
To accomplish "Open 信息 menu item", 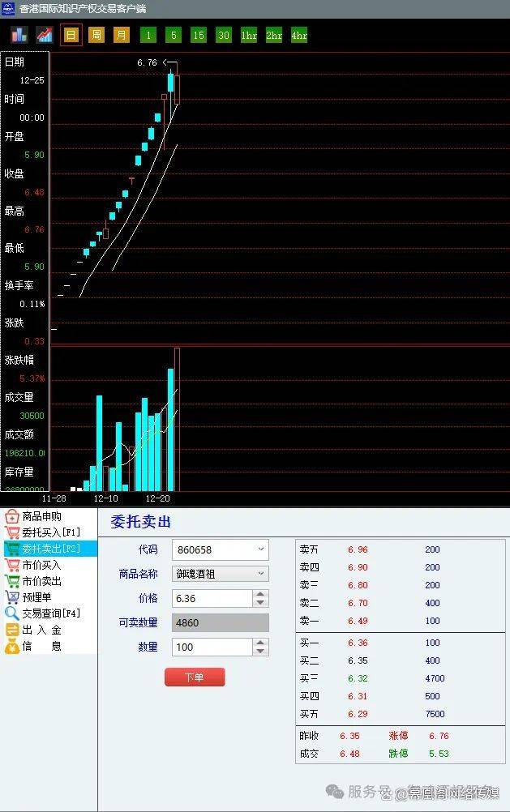I will pos(49,646).
